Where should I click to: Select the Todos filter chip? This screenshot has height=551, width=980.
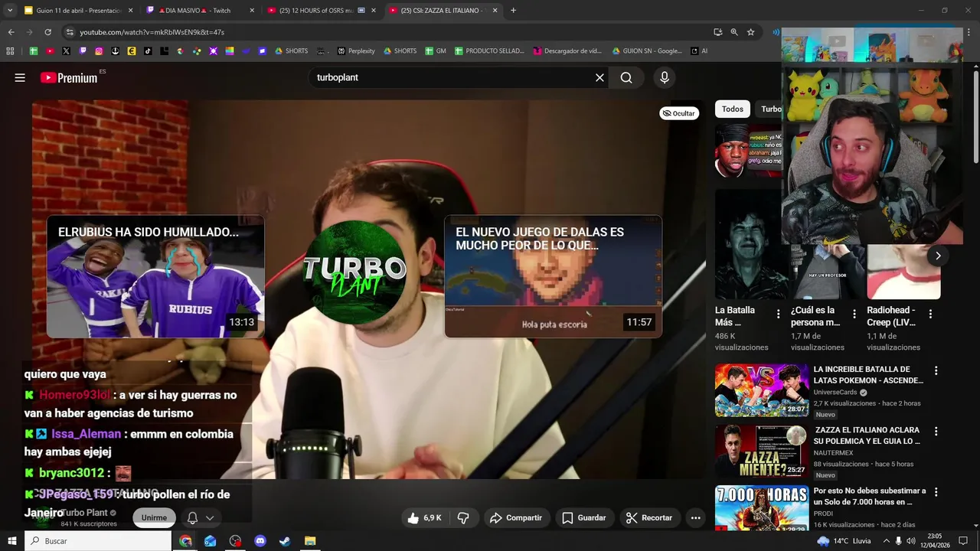[733, 109]
